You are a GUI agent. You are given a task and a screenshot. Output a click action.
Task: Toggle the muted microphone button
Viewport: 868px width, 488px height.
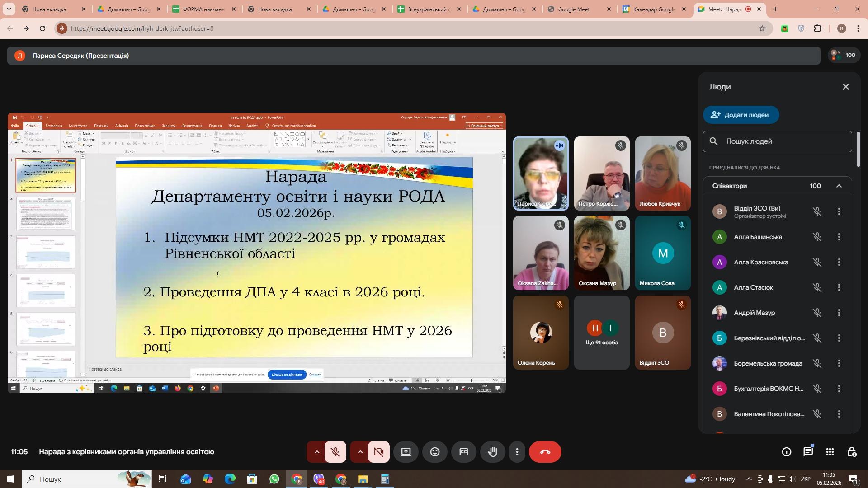[x=335, y=452]
